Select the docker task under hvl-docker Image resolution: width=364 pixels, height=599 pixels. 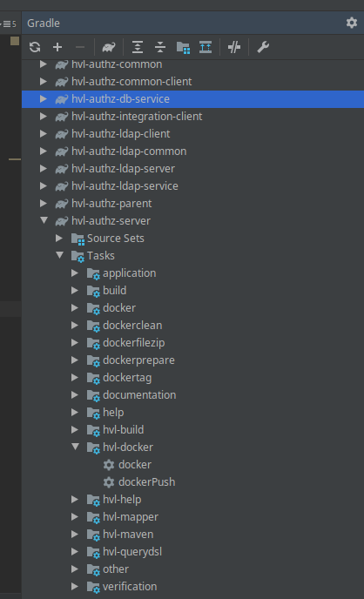pyautogui.click(x=135, y=465)
